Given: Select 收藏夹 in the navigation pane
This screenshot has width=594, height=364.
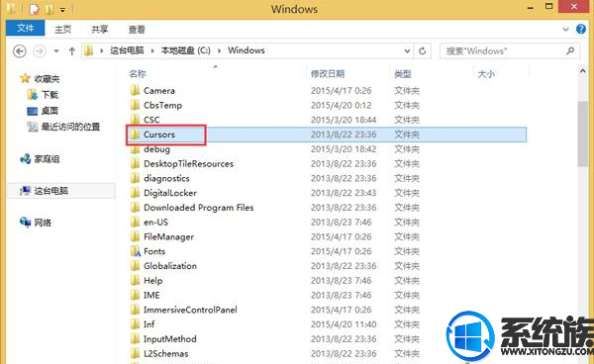Looking at the screenshot, I should 47,79.
